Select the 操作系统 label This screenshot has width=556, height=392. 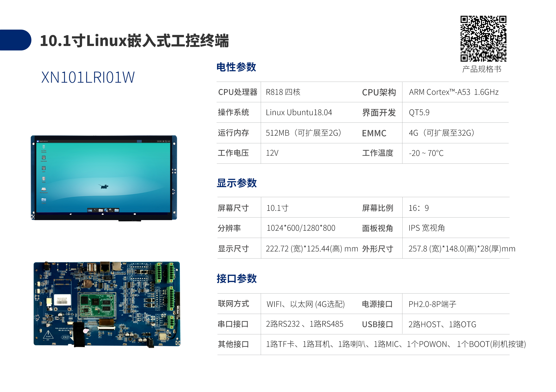[x=233, y=112]
